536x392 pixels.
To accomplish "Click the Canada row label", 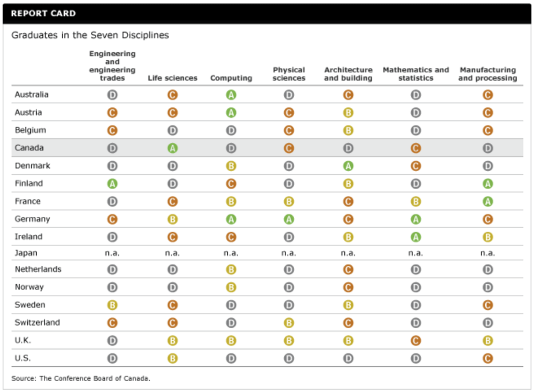I will click(29, 148).
